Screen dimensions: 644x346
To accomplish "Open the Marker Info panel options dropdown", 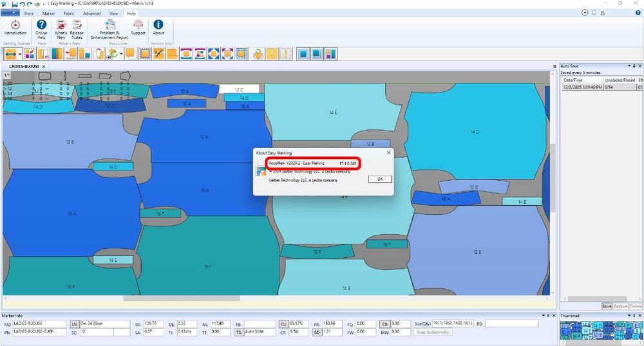I will coord(543,316).
